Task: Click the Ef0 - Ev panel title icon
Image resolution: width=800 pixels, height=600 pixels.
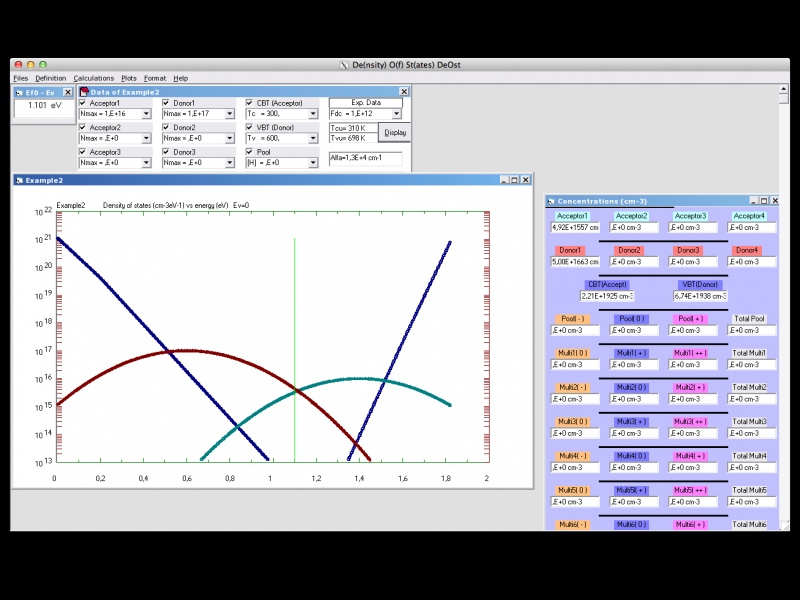Action: pos(19,92)
